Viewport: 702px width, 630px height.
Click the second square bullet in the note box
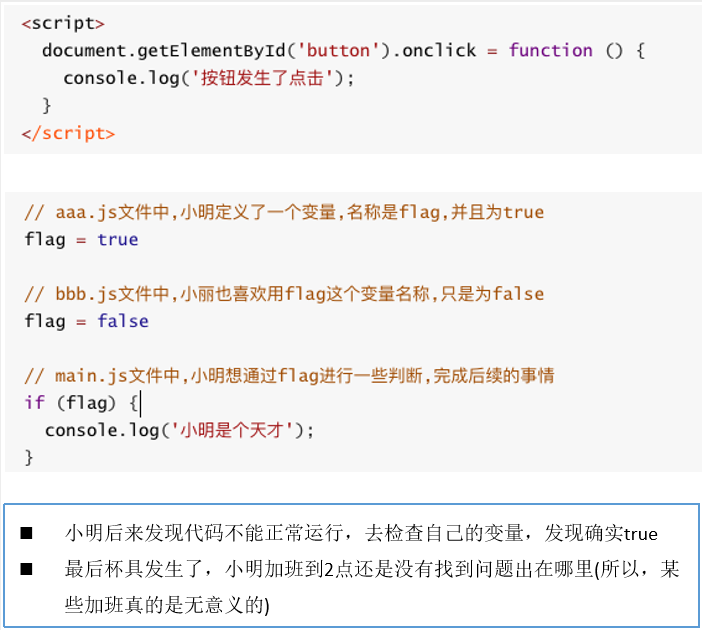(x=27, y=570)
